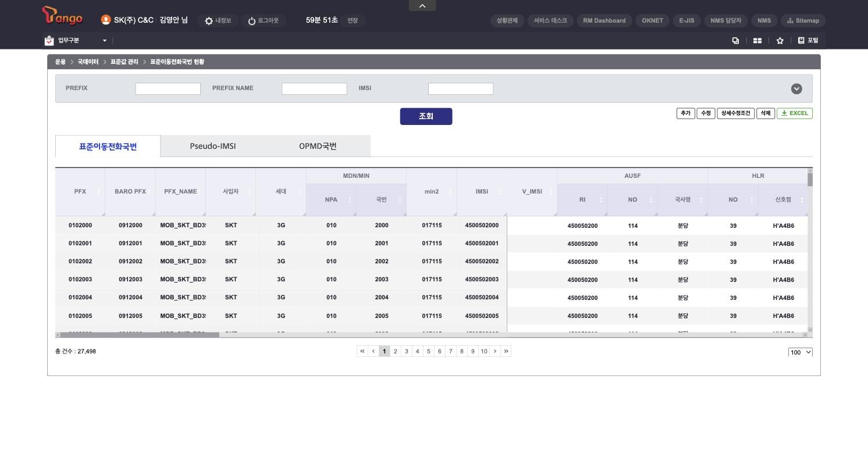Viewport: 868px width, 472px height.
Task: Open the Sitemap link
Action: tap(803, 20)
